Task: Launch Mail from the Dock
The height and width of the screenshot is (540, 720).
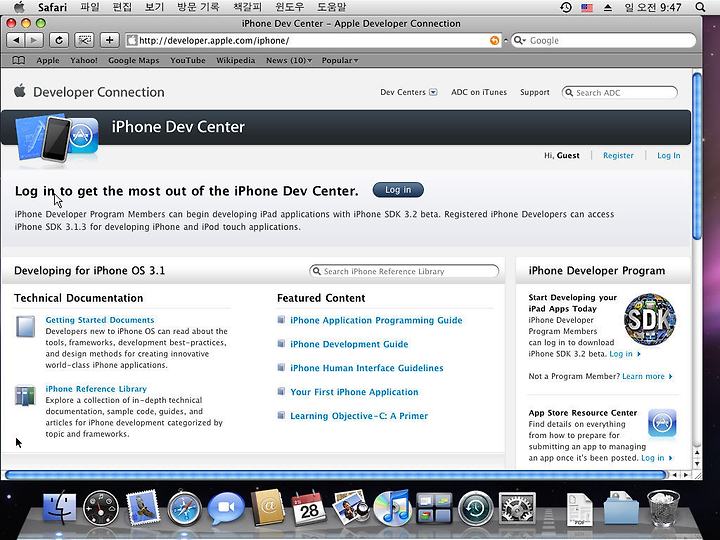Action: click(143, 508)
